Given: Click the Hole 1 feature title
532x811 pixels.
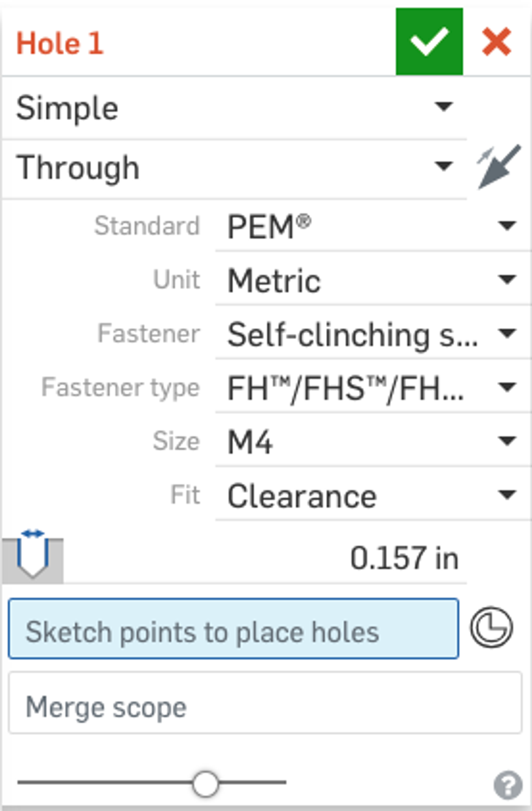Looking at the screenshot, I should pos(60,43).
